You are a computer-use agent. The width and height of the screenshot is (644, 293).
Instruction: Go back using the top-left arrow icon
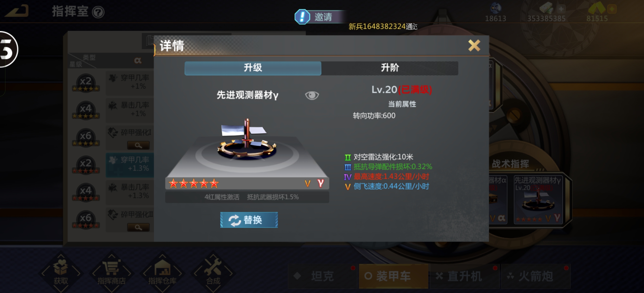[x=17, y=11]
